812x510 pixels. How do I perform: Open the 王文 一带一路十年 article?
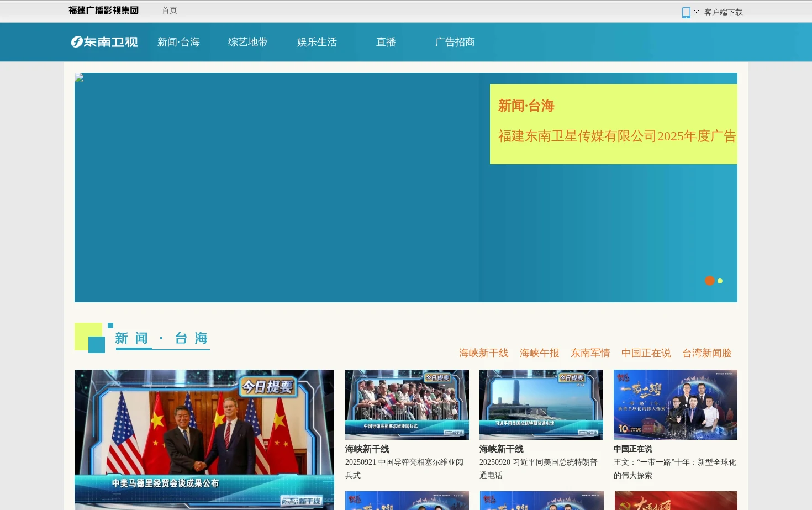pos(675,469)
